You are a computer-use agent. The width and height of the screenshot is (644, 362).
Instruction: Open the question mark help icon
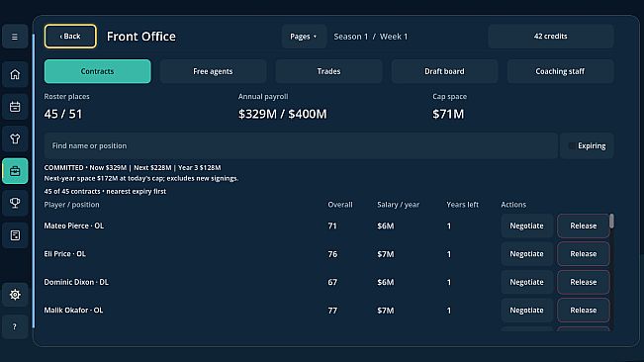(x=15, y=326)
